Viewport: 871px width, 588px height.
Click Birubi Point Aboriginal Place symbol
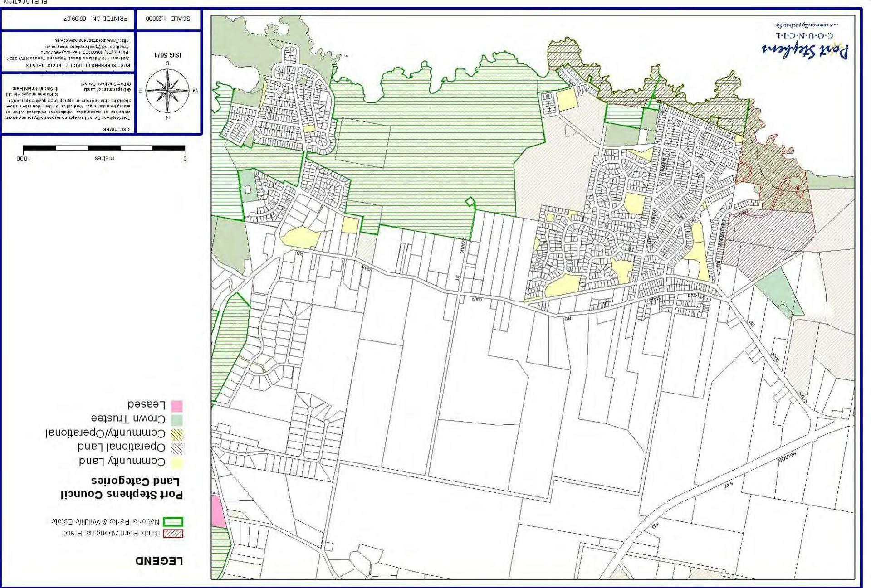click(x=173, y=534)
